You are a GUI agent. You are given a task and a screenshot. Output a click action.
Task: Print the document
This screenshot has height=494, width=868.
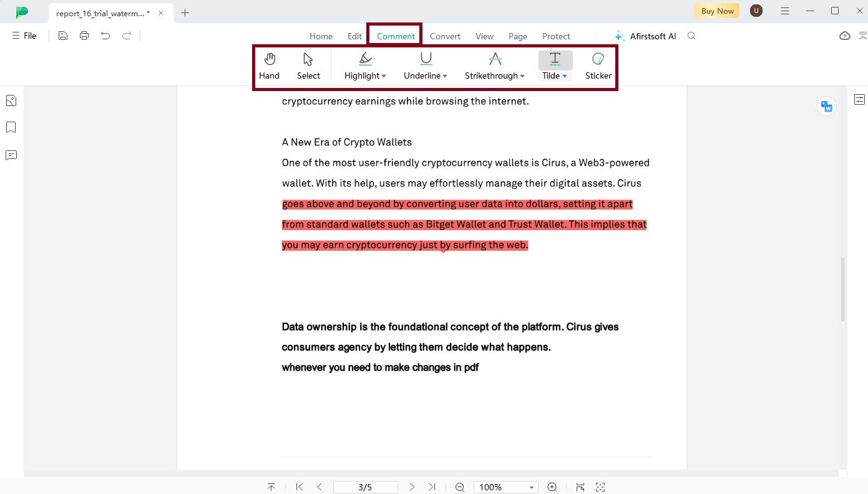coord(84,36)
